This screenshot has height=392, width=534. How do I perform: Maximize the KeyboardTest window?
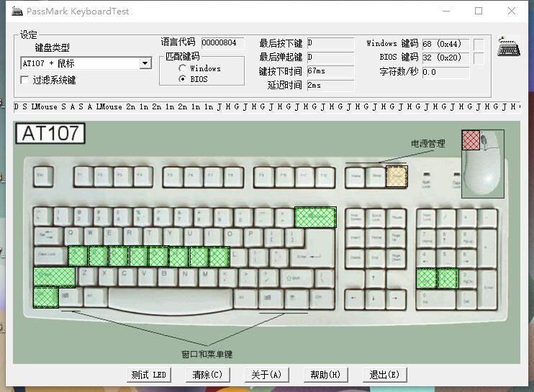(x=479, y=11)
